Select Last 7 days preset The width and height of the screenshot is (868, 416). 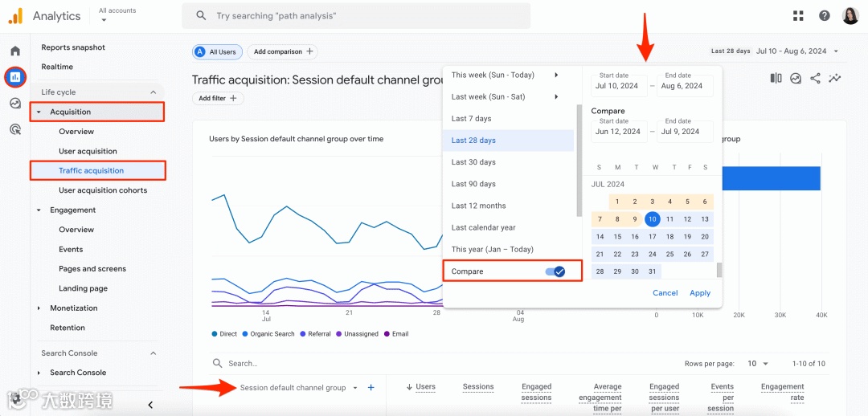click(508, 118)
